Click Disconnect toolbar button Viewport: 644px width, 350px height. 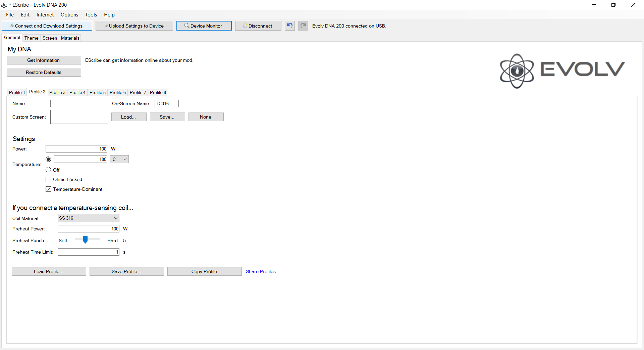tap(258, 26)
